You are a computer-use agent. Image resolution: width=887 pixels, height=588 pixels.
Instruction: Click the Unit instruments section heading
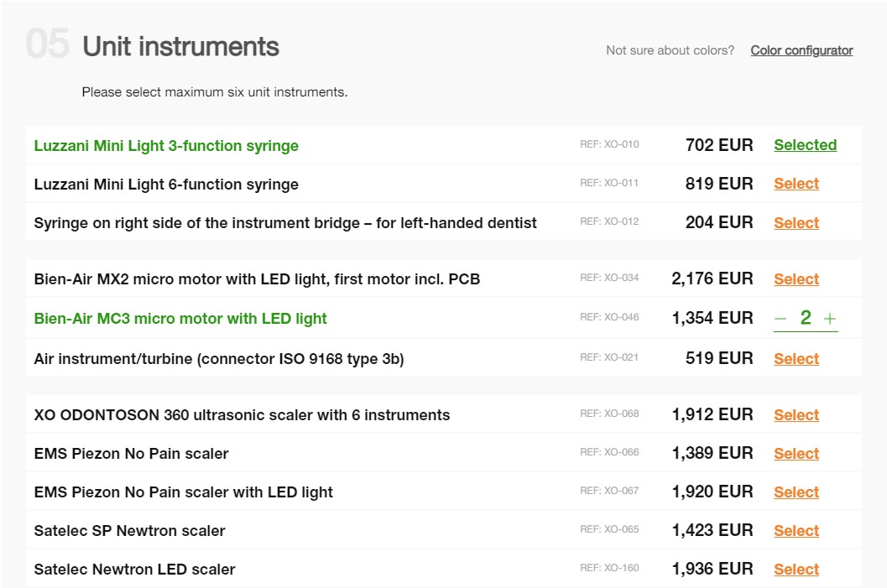[180, 46]
